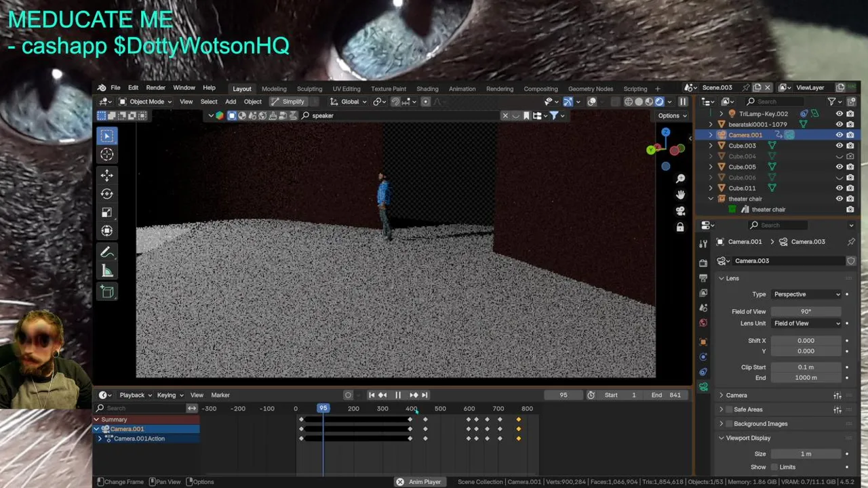868x488 pixels.
Task: Click the Clip Start 0.1 m field
Action: pyautogui.click(x=806, y=367)
